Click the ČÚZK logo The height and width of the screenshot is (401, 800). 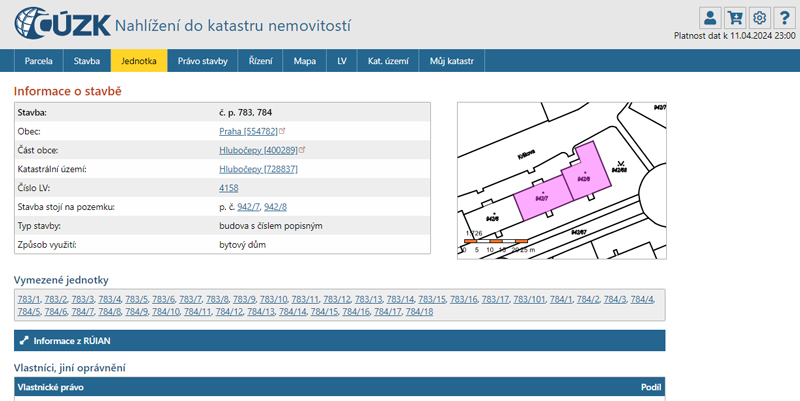(x=60, y=22)
